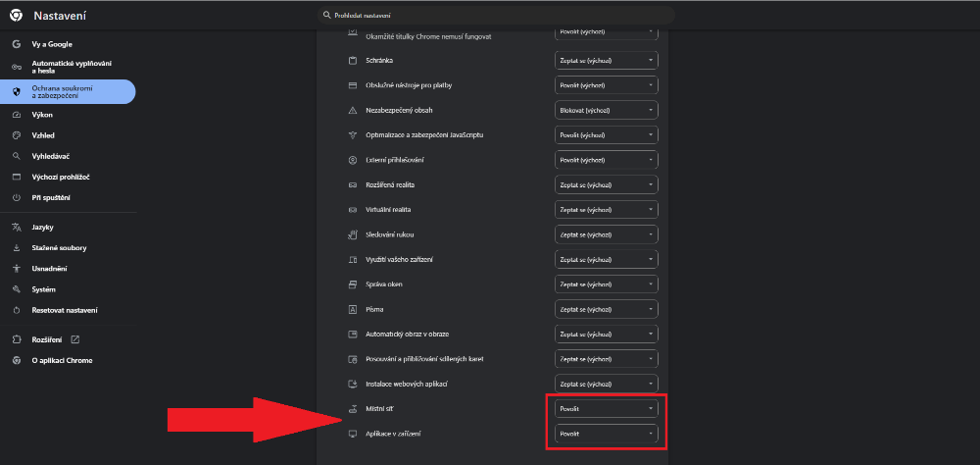Viewport: 980px width, 465px height.
Task: Click the Sledování rukou hand icon
Action: pos(353,234)
